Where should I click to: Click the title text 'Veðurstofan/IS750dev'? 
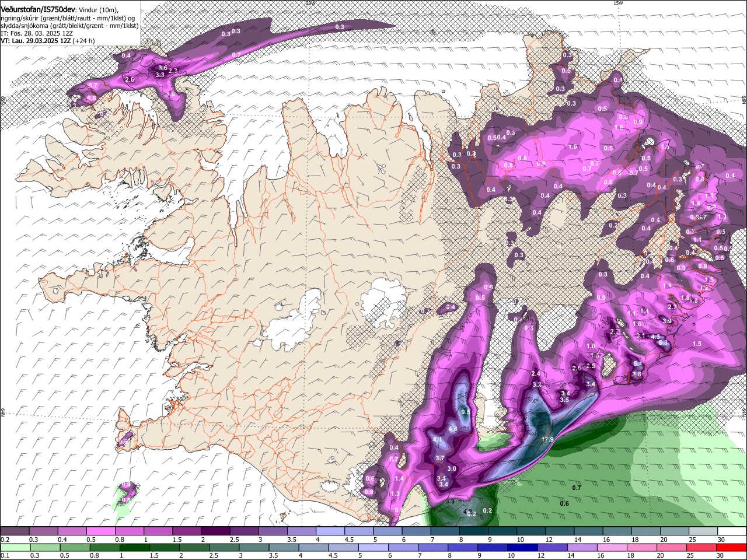pos(38,10)
